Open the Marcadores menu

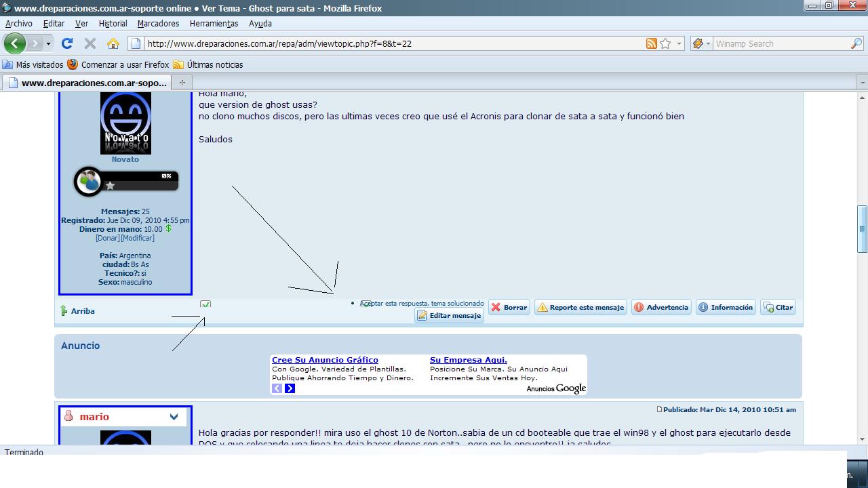click(158, 23)
